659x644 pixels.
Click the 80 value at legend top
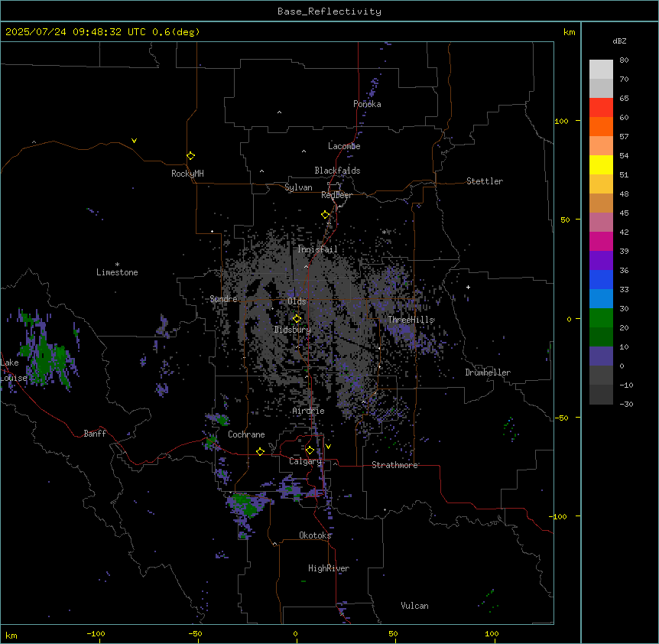coord(624,60)
